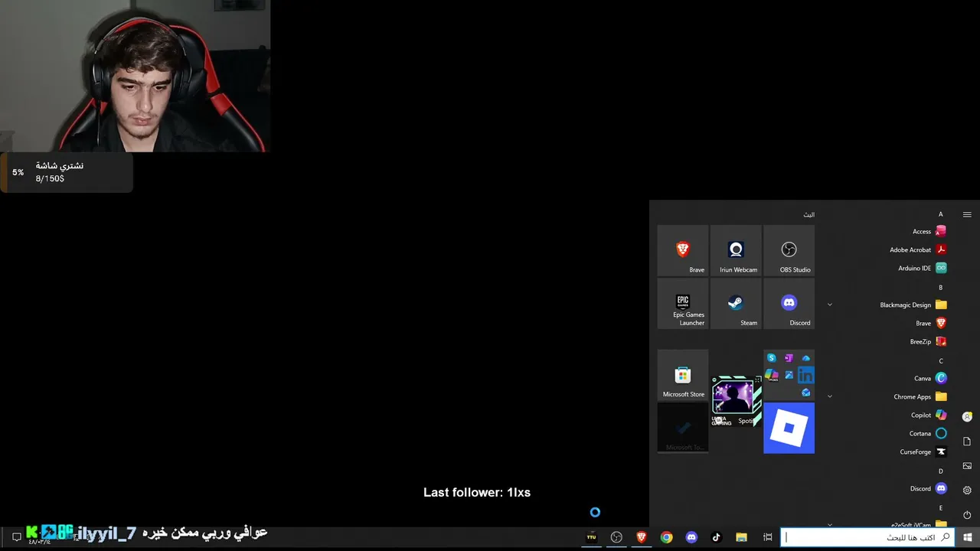Screen dimensions: 980x551
Task: Click the webcam feed thumbnail
Action: pos(135,76)
